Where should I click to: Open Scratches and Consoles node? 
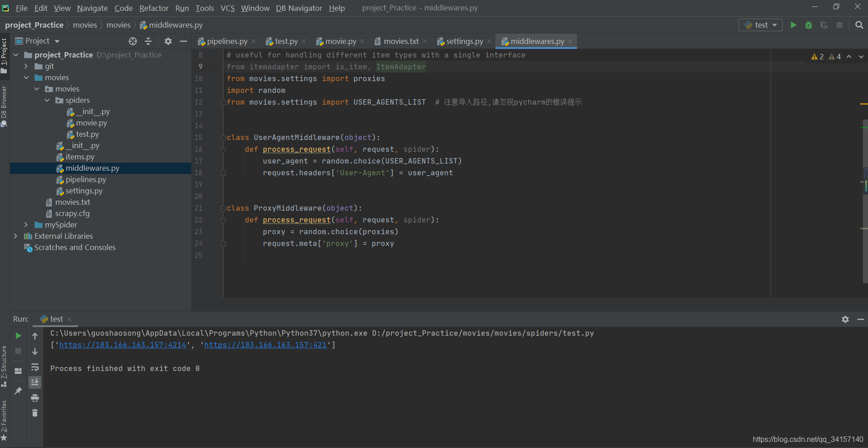[x=75, y=247]
